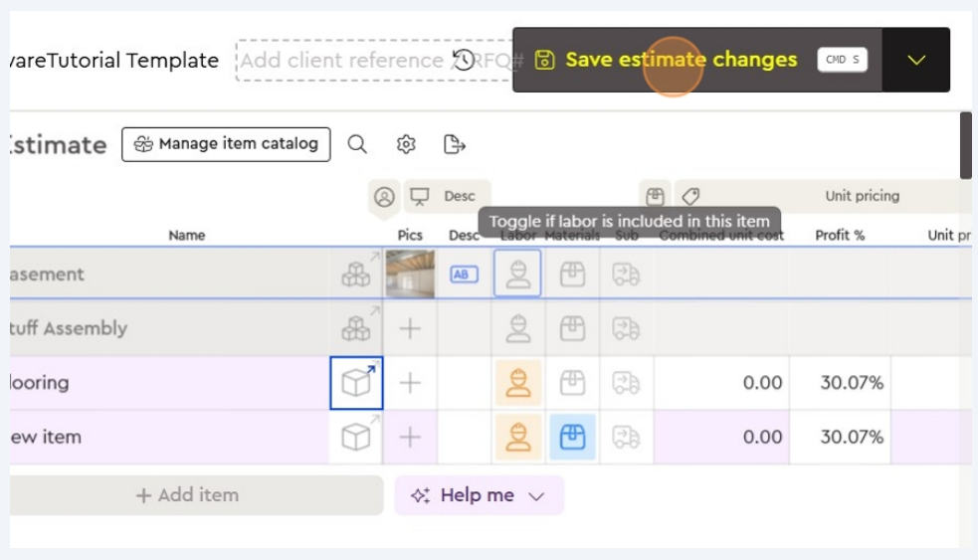978x560 pixels.
Task: Click version history clock icon
Action: (464, 60)
